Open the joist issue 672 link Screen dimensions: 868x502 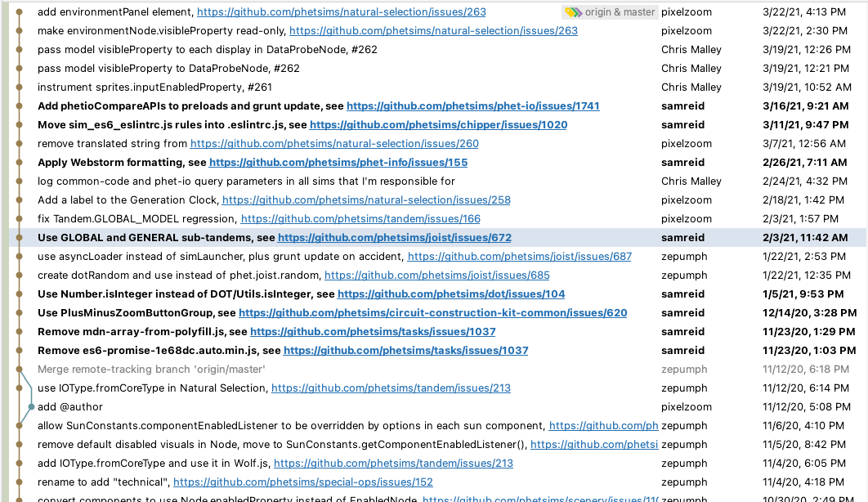(x=395, y=237)
